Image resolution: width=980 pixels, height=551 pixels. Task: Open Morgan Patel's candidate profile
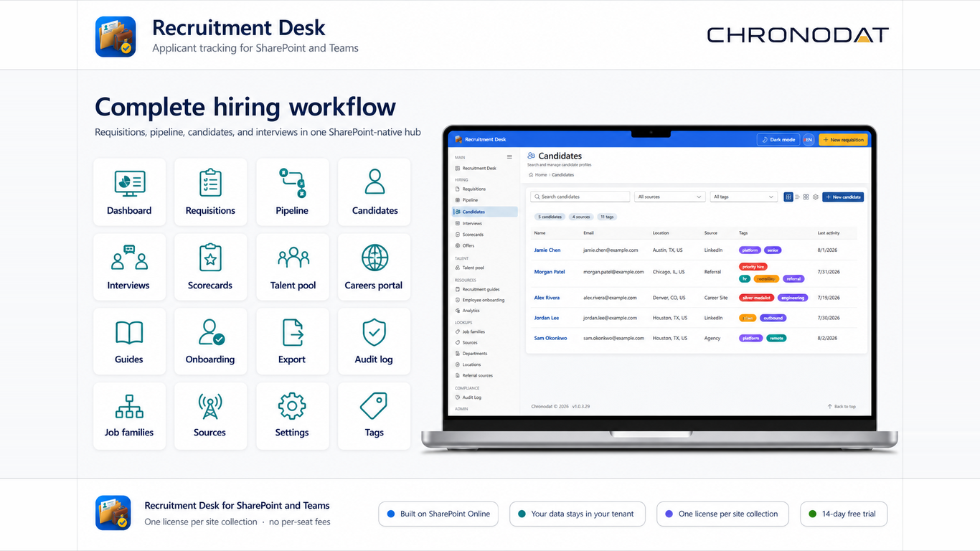(x=550, y=272)
